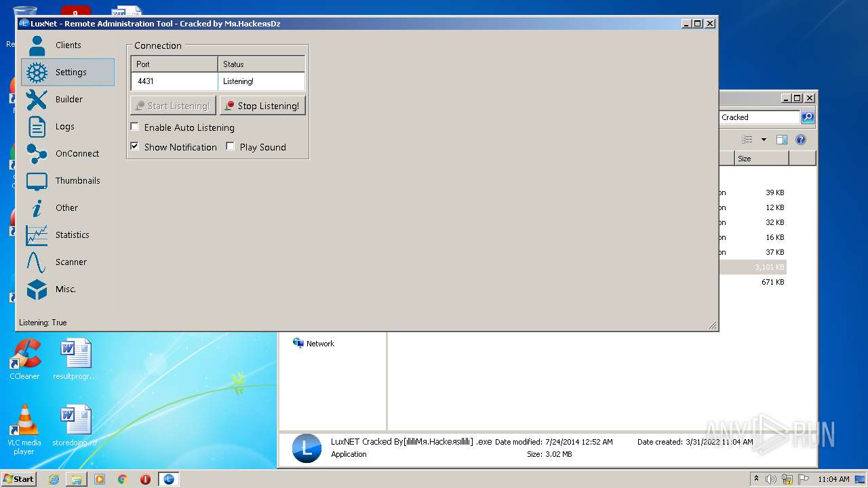Open storedoing.rtf document on desktop
Image resolution: width=868 pixels, height=488 pixels.
(75, 426)
